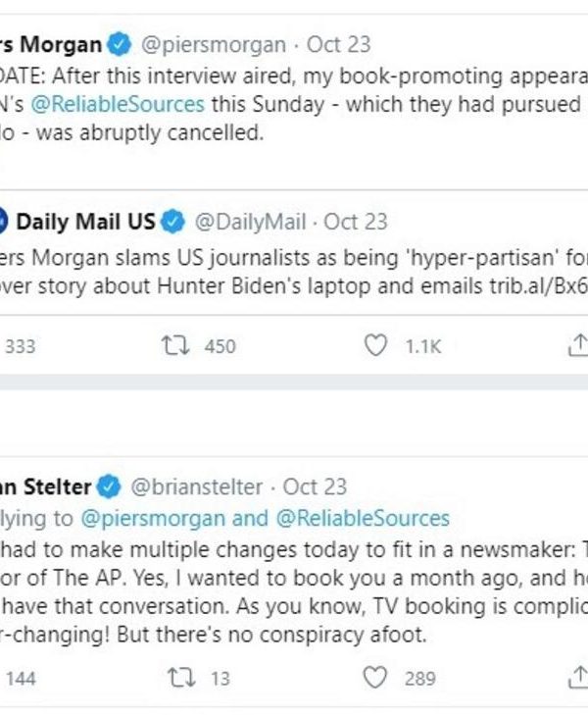
Task: Share the Daily Mail US tweet
Action: coord(578,345)
